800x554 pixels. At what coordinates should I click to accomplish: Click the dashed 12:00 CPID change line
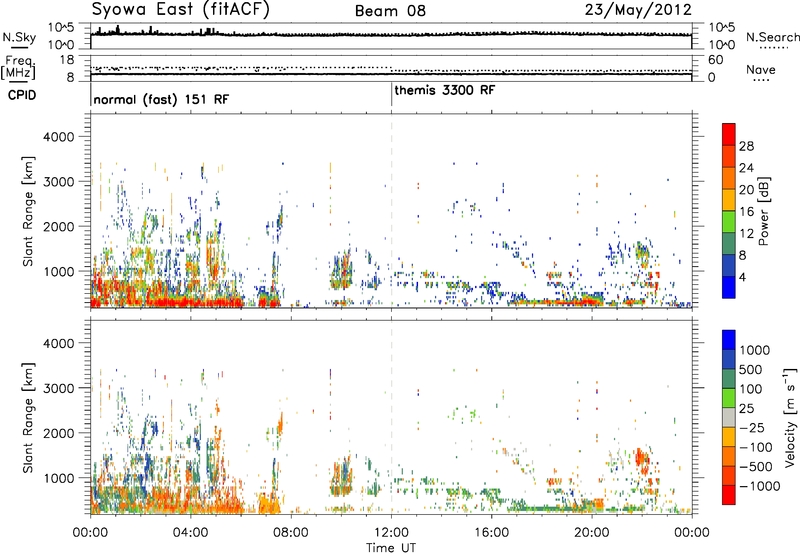pyautogui.click(x=391, y=211)
